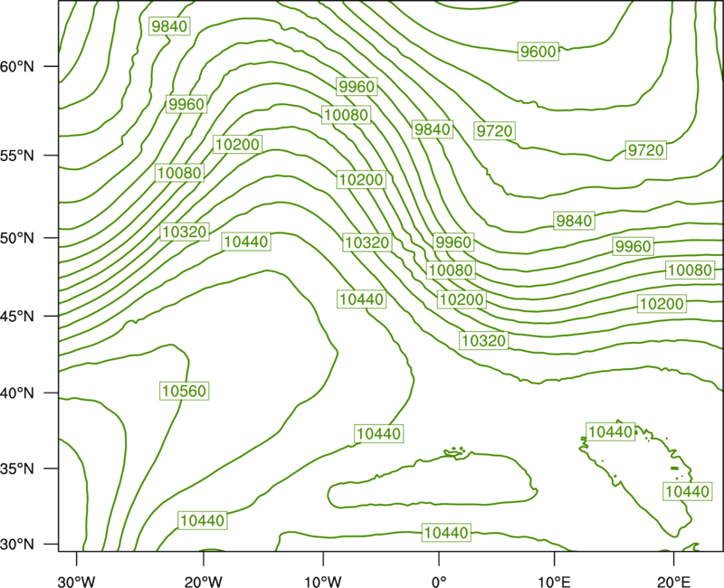724x588 pixels.
Task: Click the 9600 contour label
Action: point(538,52)
